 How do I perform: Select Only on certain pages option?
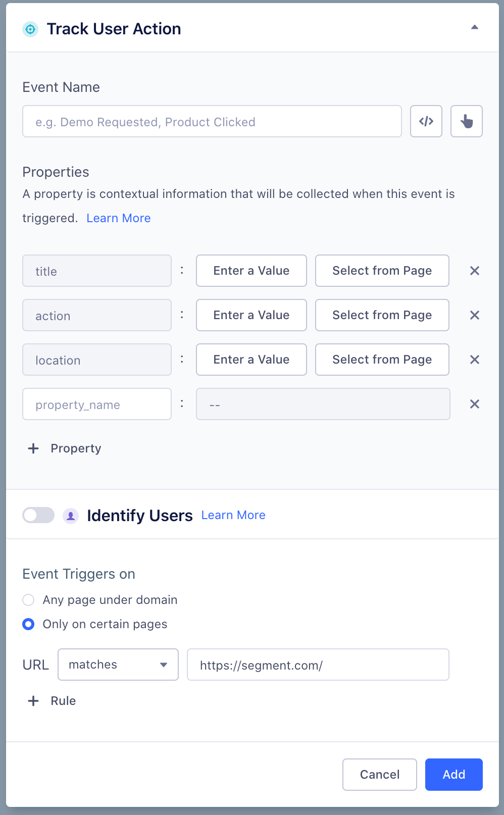click(x=29, y=624)
